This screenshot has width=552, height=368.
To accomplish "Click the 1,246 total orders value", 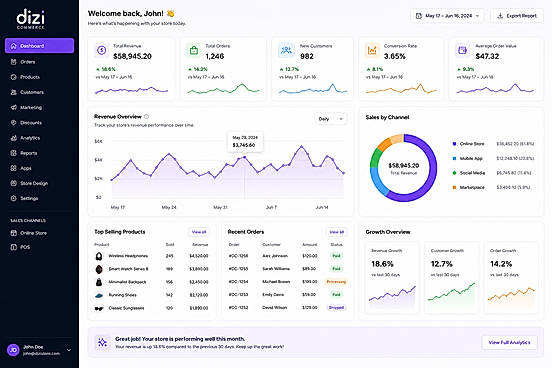I will [x=215, y=56].
